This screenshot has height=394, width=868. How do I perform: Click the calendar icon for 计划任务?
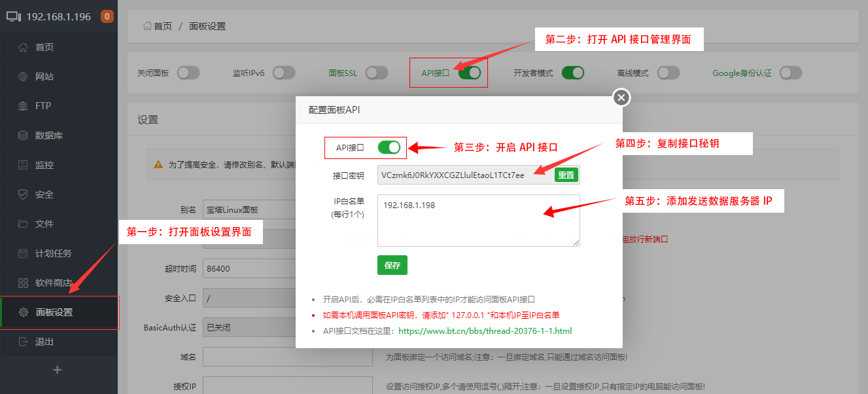pyautogui.click(x=23, y=253)
